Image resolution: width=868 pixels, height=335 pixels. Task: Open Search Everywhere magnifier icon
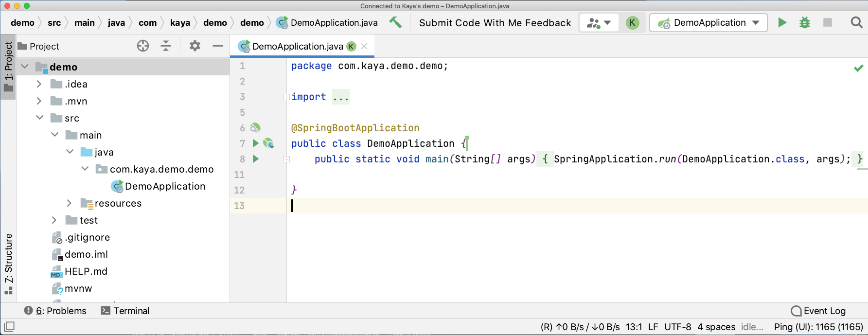(x=856, y=23)
